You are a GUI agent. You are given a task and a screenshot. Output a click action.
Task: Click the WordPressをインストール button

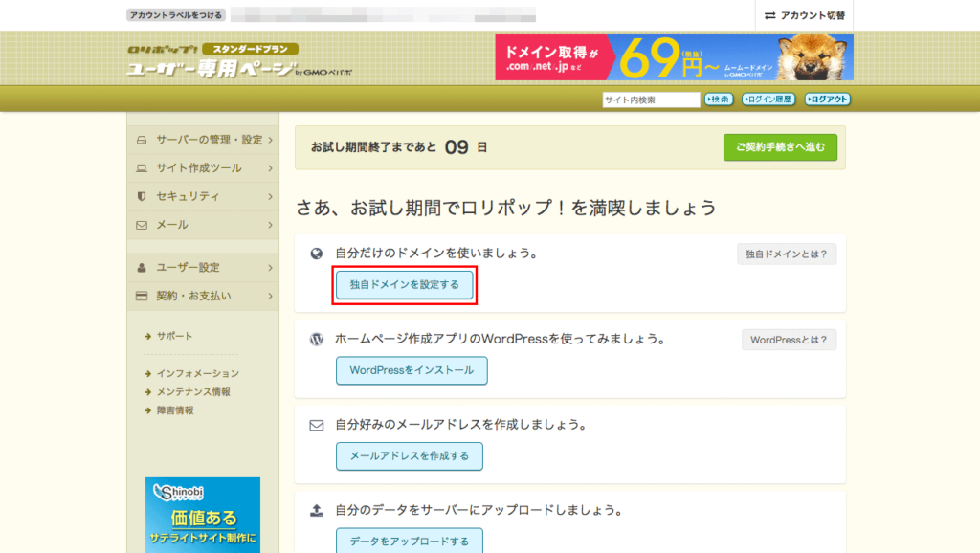412,370
